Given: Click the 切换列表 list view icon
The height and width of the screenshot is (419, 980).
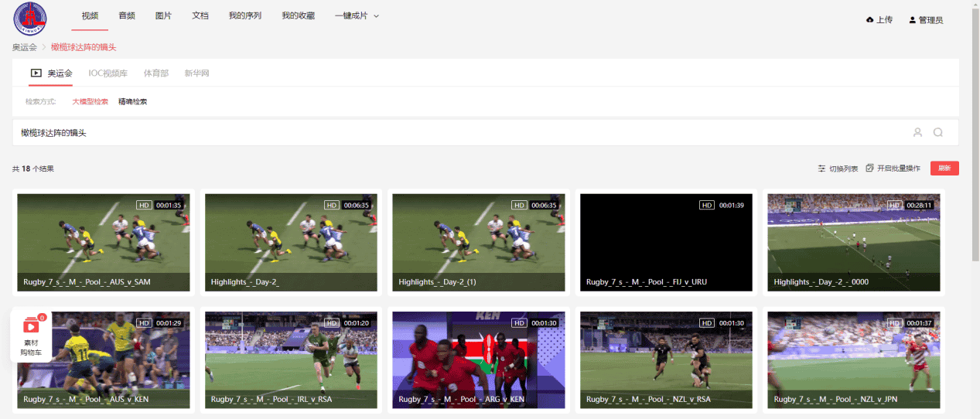Looking at the screenshot, I should point(822,169).
